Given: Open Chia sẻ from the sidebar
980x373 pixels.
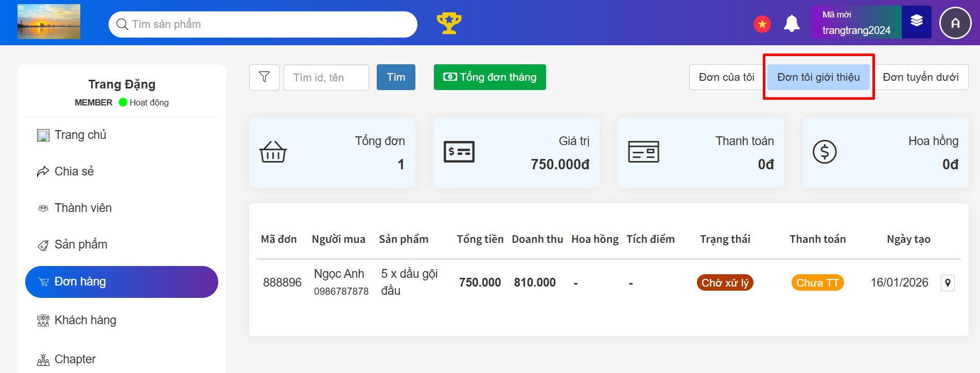Looking at the screenshot, I should 74,171.
